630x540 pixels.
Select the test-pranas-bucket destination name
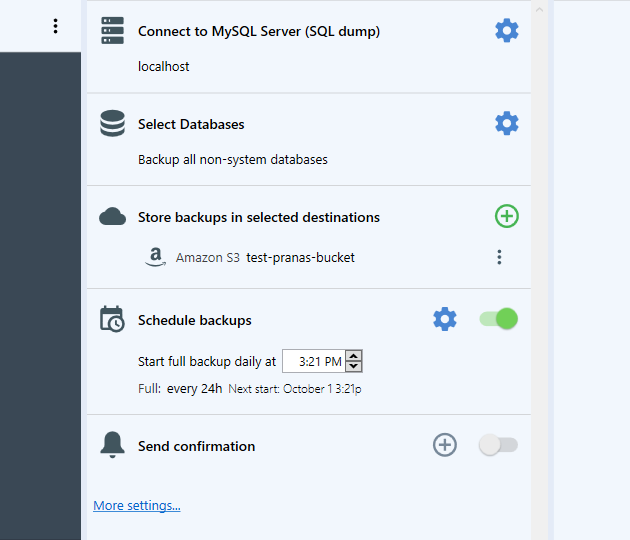pos(301,258)
